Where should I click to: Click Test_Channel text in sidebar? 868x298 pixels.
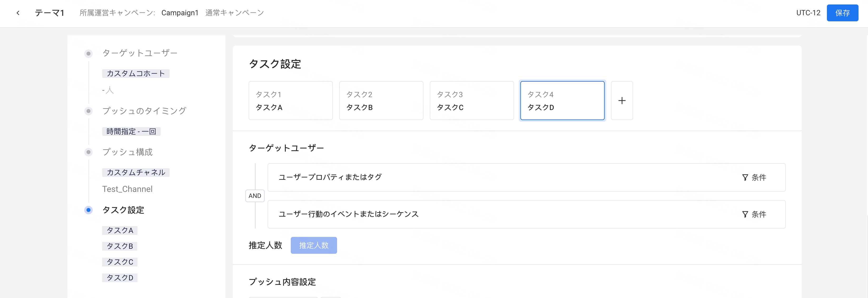click(127, 189)
